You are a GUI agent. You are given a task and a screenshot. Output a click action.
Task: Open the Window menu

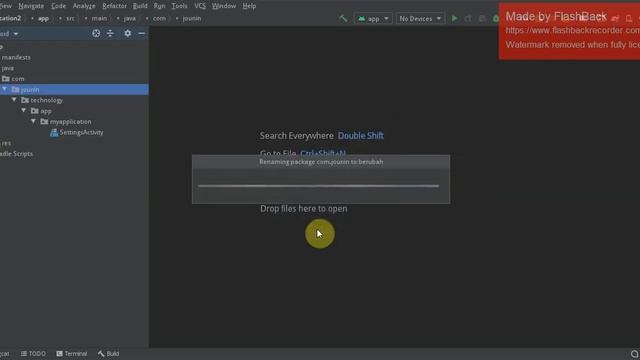(224, 6)
